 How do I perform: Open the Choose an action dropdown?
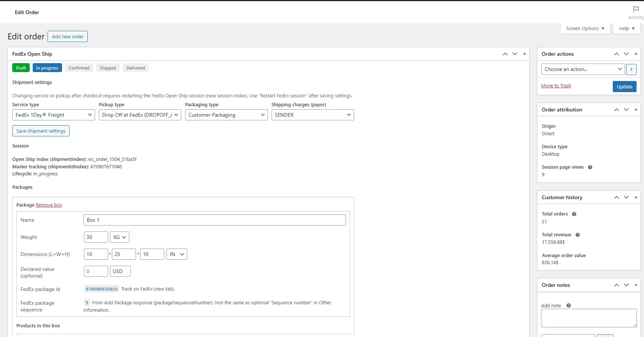[x=583, y=69]
